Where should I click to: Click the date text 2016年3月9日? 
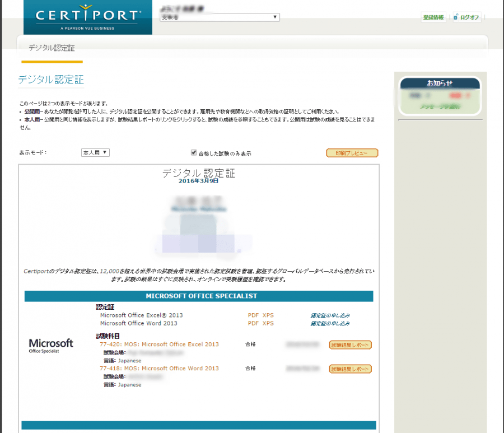coord(198,181)
